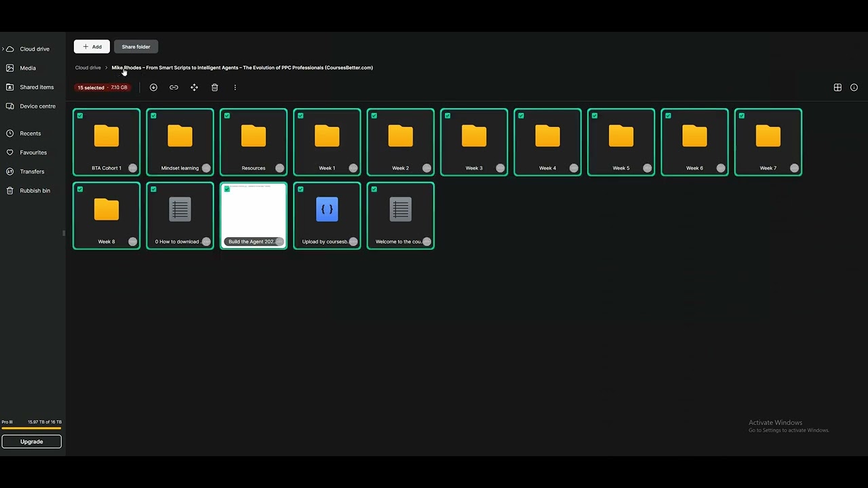
Task: Open options circle on 0 How to download
Action: pyautogui.click(x=206, y=241)
